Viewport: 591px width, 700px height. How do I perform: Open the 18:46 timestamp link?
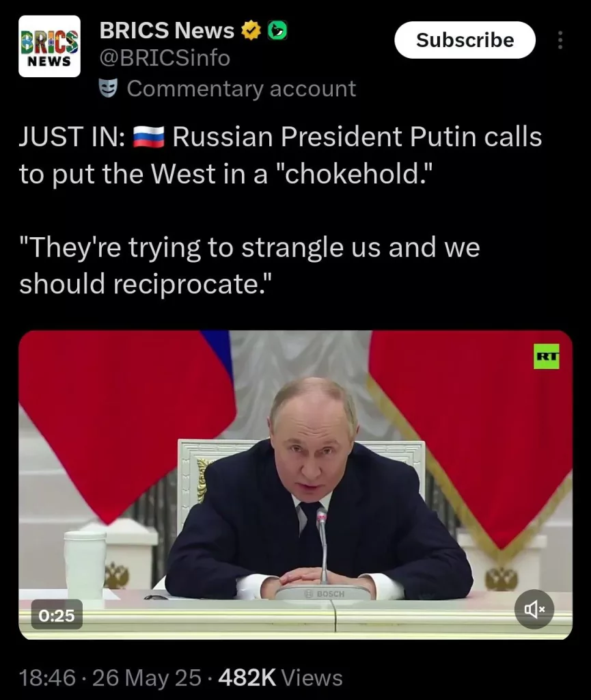tap(47, 677)
